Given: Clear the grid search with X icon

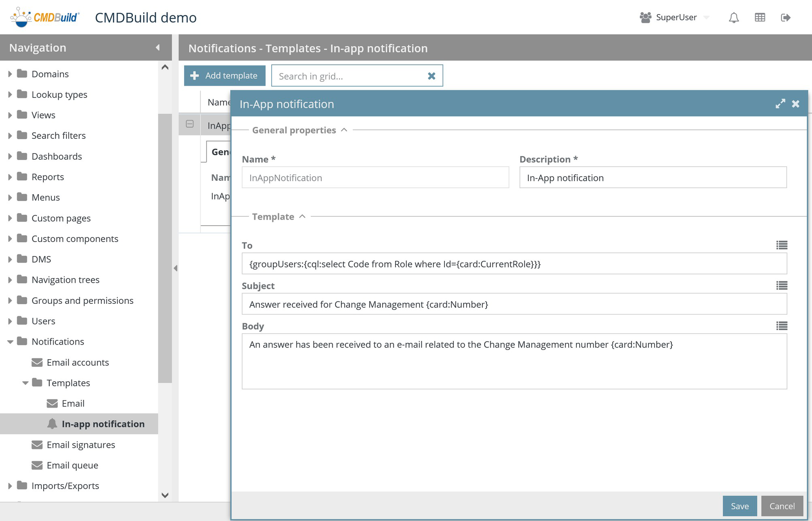Looking at the screenshot, I should click(x=432, y=76).
